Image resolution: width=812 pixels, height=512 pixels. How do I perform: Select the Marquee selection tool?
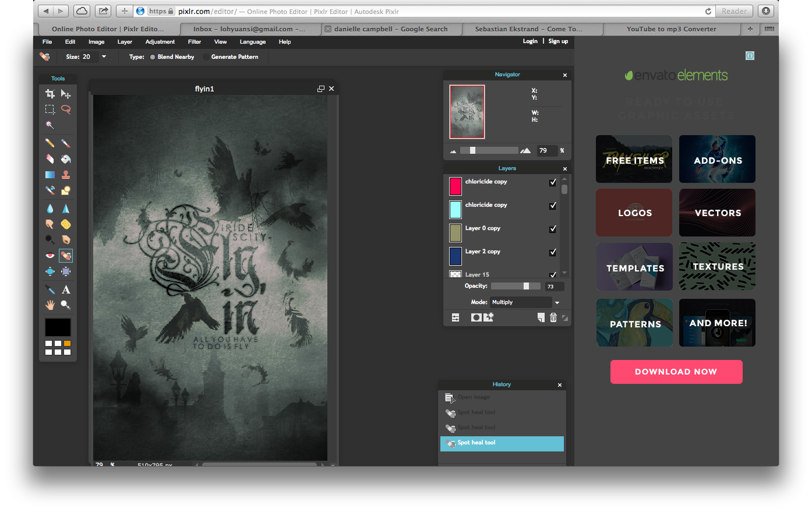point(50,110)
